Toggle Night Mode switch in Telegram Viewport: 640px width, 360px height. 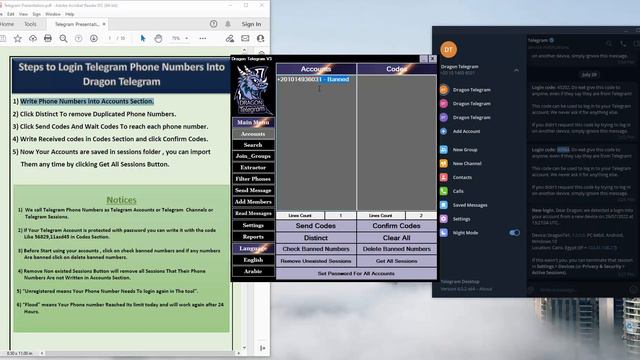click(x=514, y=233)
